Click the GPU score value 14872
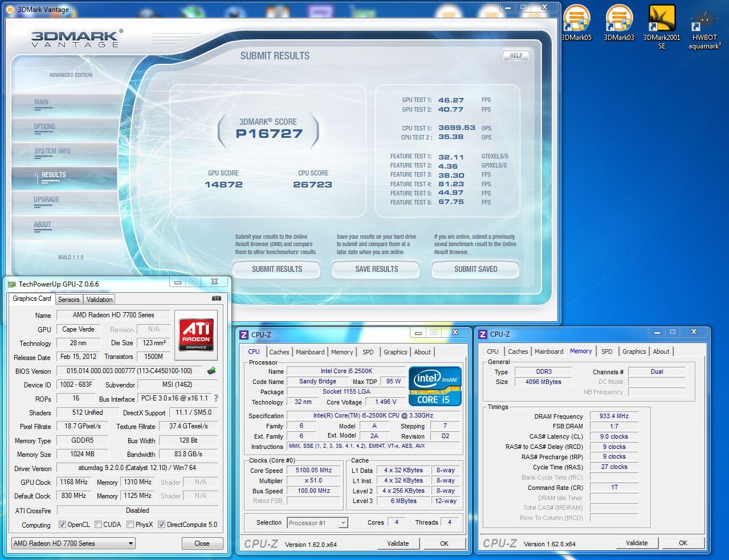729x560 pixels. [x=223, y=185]
